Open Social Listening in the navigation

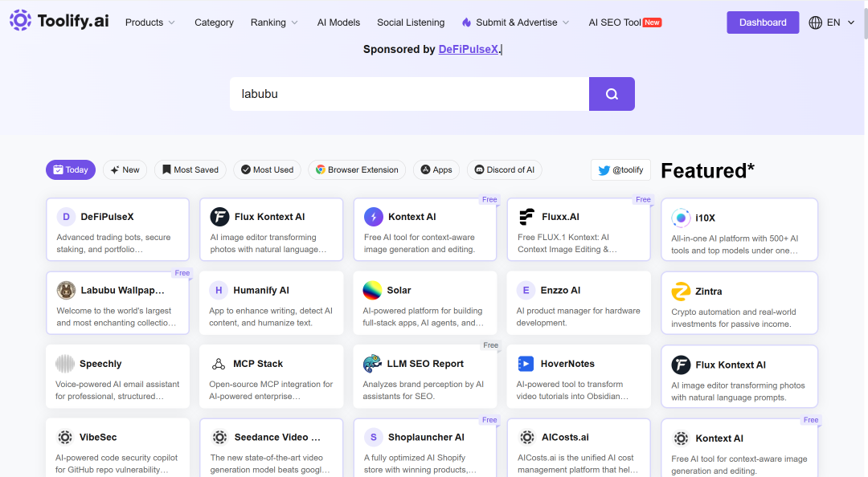pyautogui.click(x=411, y=22)
